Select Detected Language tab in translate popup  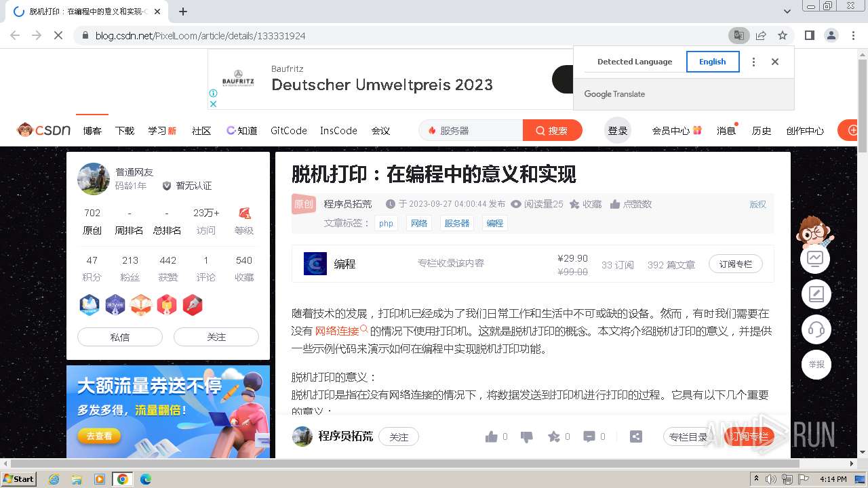635,62
